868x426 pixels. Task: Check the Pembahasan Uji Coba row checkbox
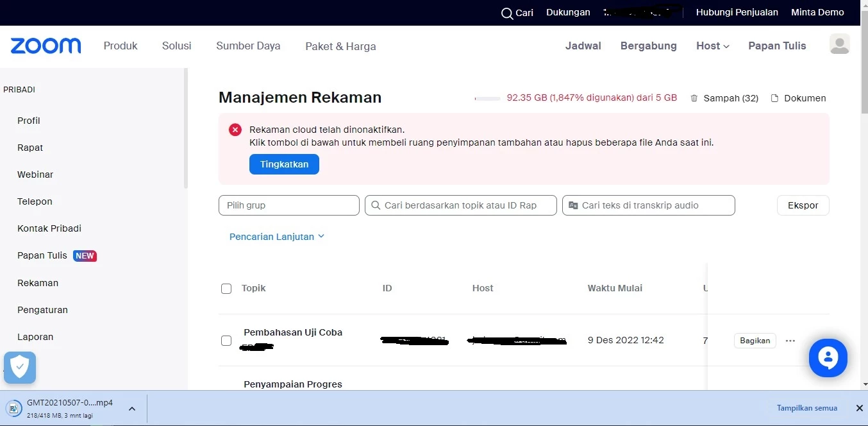226,341
